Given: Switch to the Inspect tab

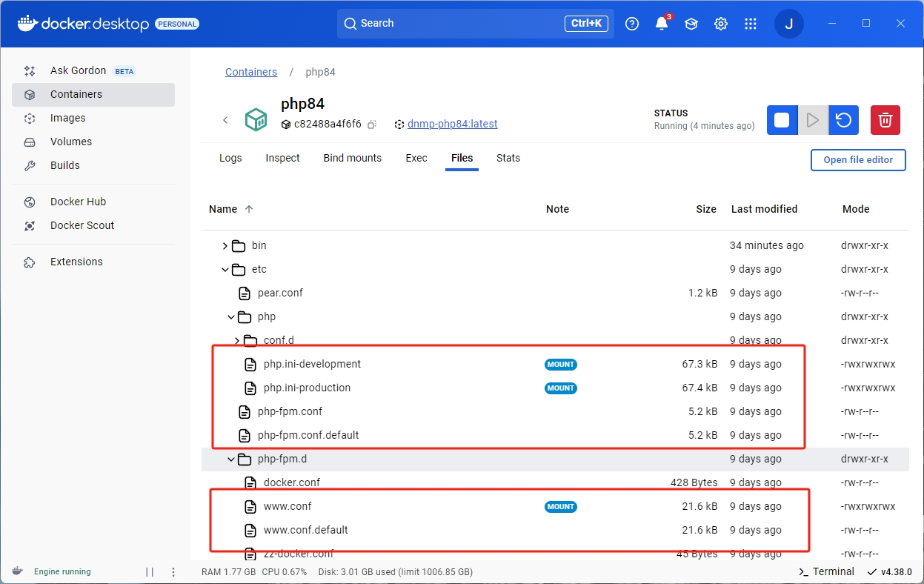Looking at the screenshot, I should pyautogui.click(x=282, y=158).
